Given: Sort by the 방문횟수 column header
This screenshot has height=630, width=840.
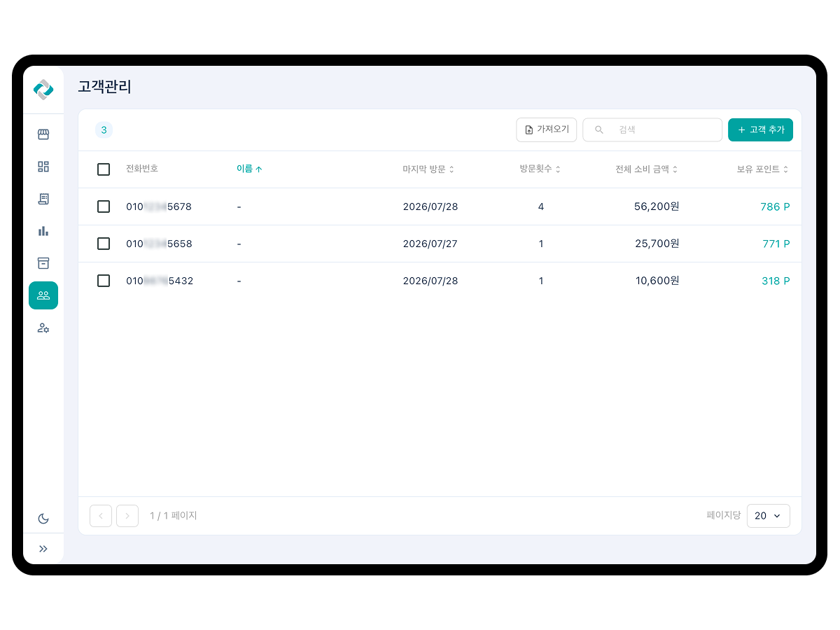Looking at the screenshot, I should pyautogui.click(x=540, y=169).
